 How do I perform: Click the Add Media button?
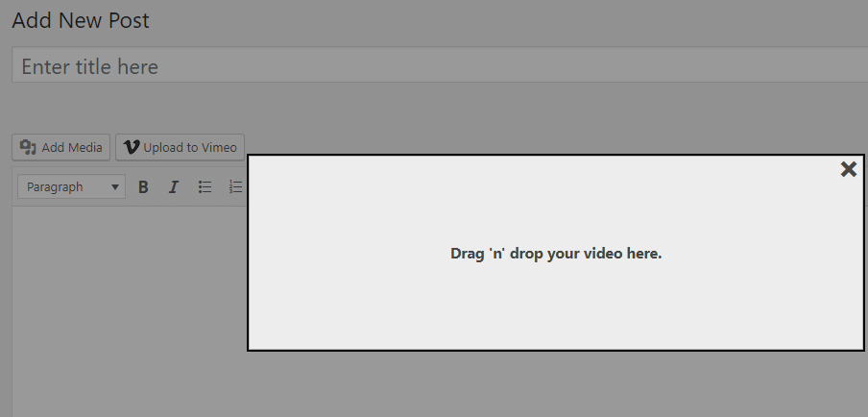coord(60,147)
